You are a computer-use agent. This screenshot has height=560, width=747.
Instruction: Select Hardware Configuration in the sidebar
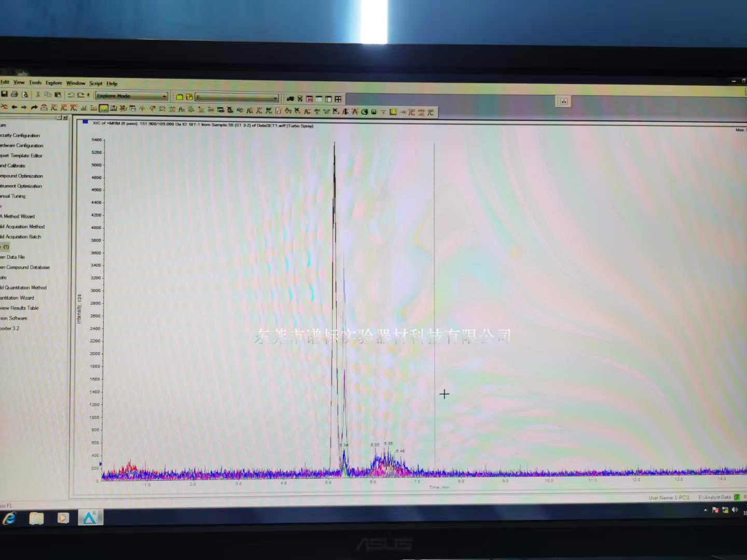pyautogui.click(x=22, y=146)
